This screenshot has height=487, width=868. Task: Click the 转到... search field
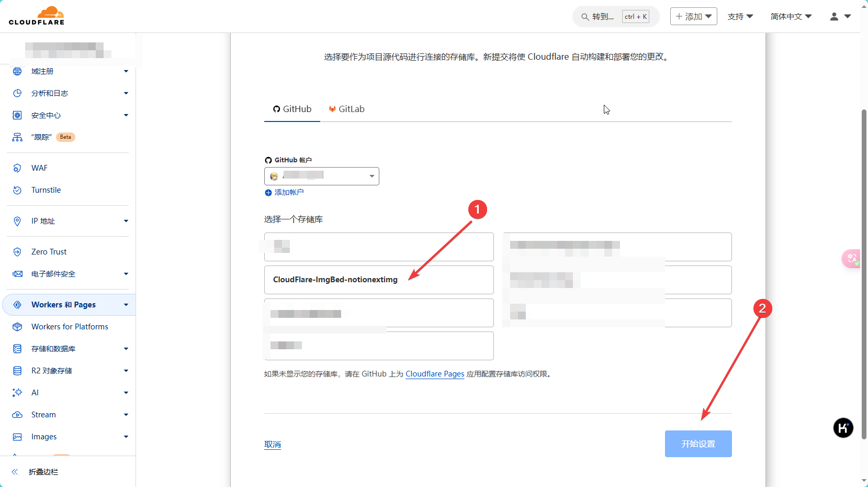pos(616,17)
